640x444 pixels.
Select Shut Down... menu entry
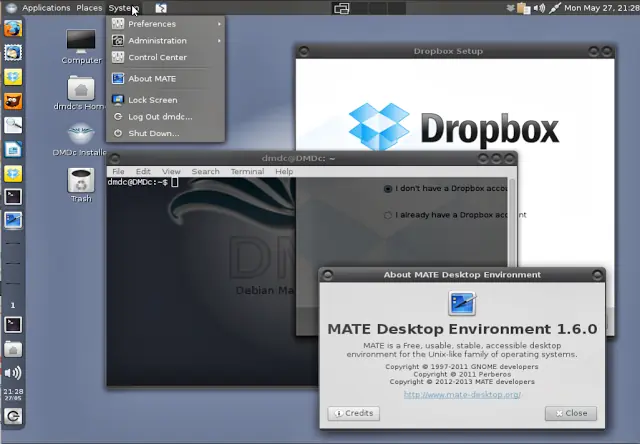click(166, 133)
